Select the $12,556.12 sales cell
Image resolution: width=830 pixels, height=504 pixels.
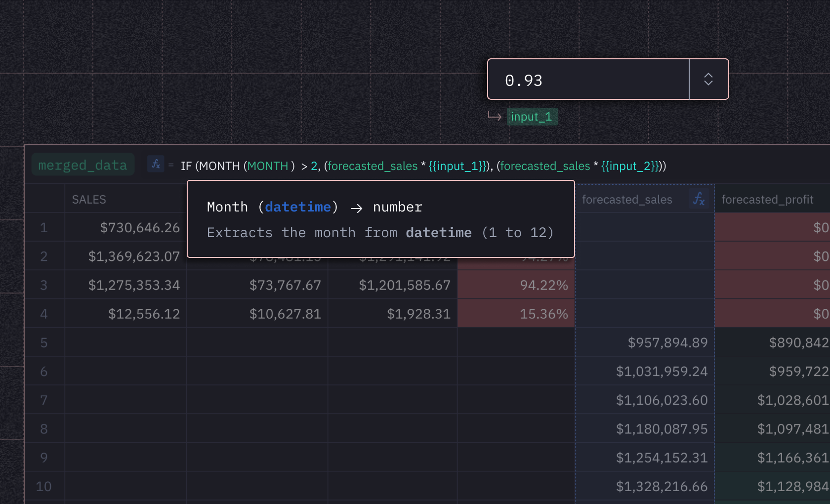(143, 313)
